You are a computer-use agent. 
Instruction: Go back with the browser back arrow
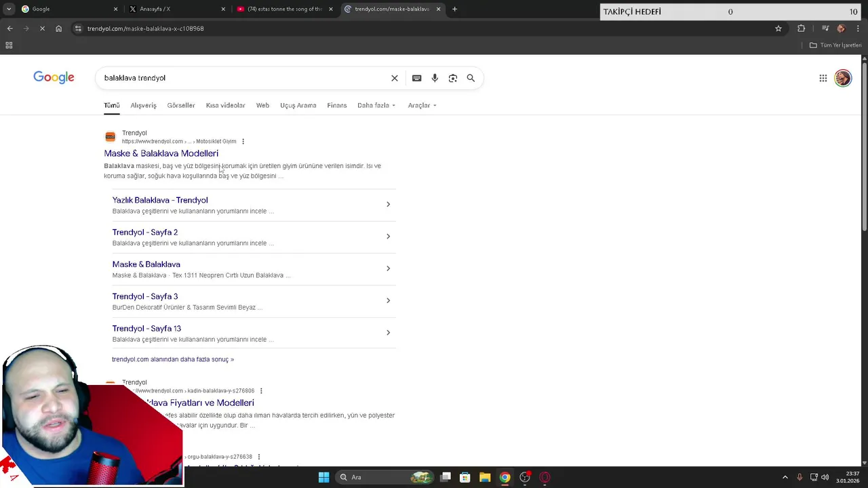pyautogui.click(x=10, y=28)
